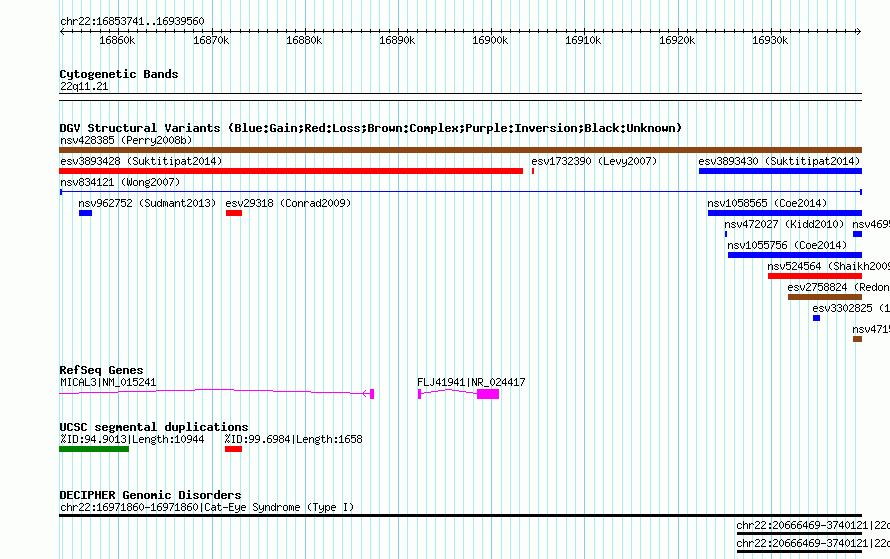890x559 pixels.
Task: Select the blue esv3893430 gain bar
Action: coord(780,171)
